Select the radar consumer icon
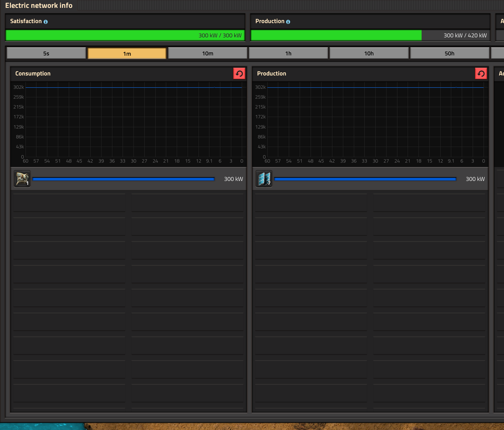 [x=22, y=179]
